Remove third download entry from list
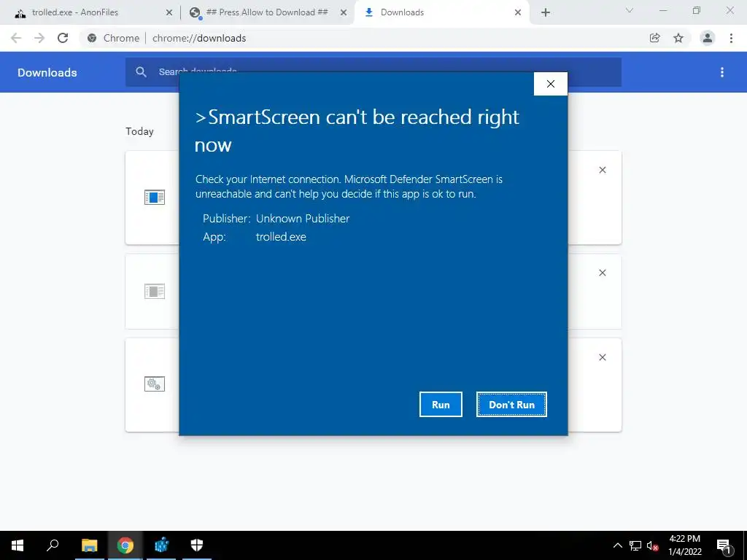 pos(603,357)
